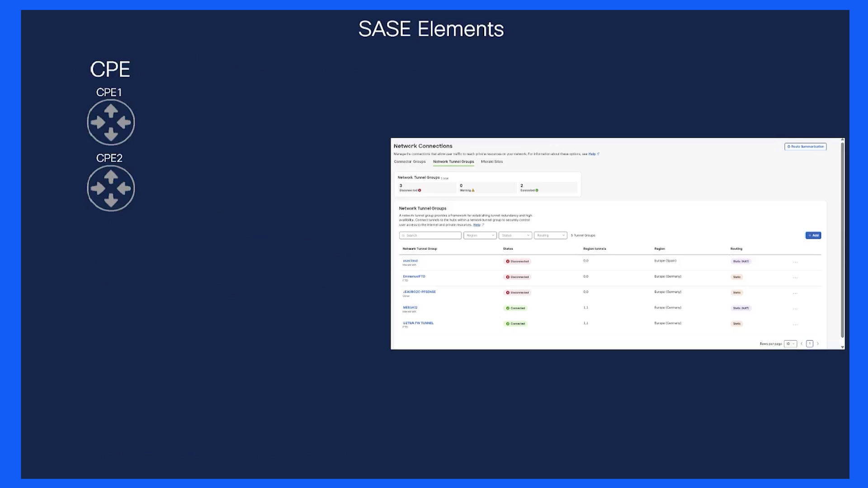This screenshot has width=868, height=488.
Task: Click the CPE2 router icon
Action: click(111, 188)
